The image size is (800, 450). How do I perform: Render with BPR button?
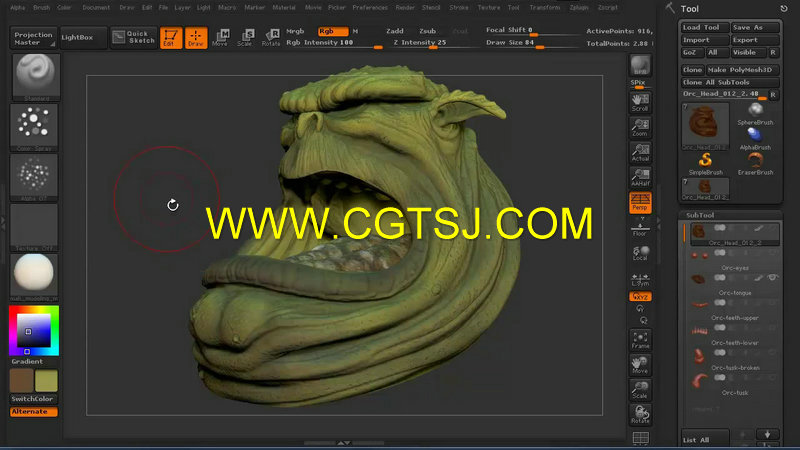click(x=640, y=66)
